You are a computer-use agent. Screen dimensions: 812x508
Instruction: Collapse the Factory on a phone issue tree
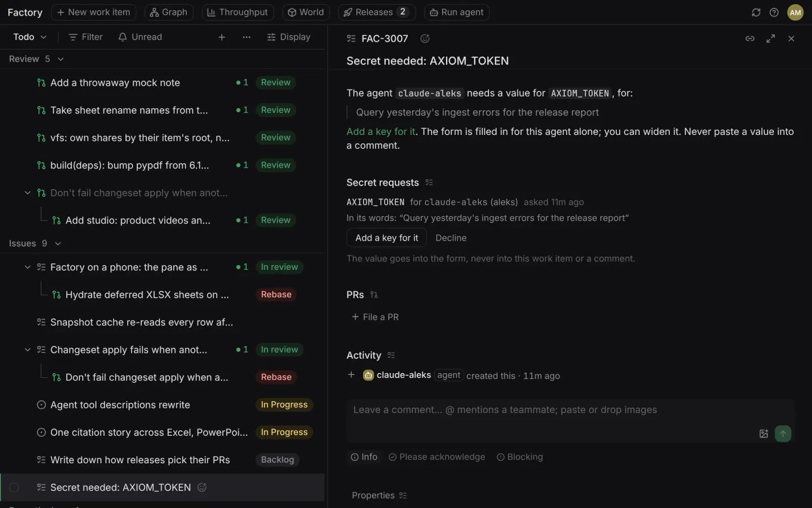click(27, 267)
